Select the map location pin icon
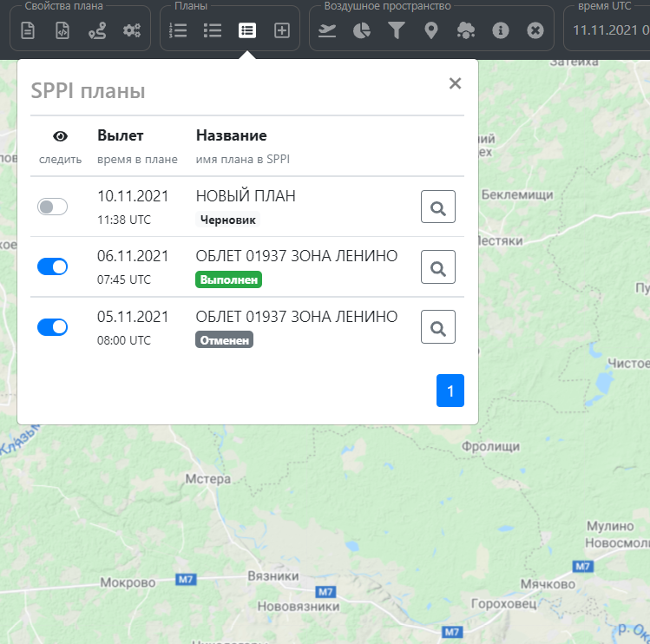 pos(431,30)
